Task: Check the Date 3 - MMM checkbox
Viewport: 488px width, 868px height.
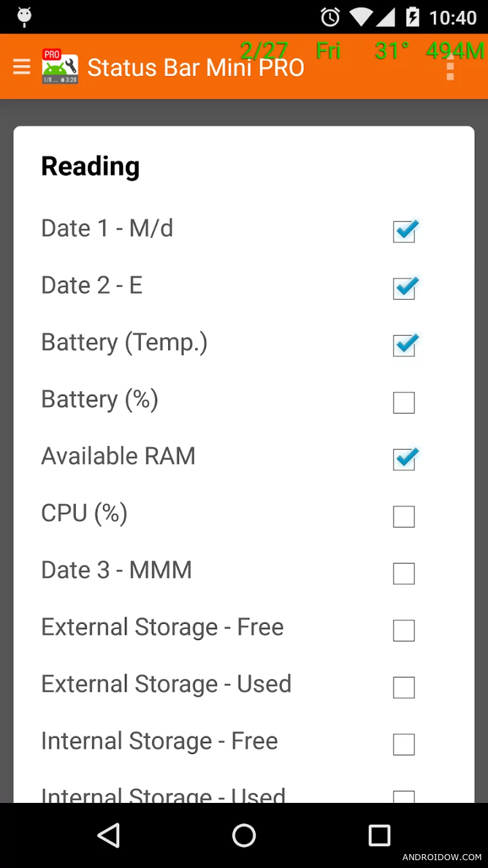Action: [x=404, y=574]
